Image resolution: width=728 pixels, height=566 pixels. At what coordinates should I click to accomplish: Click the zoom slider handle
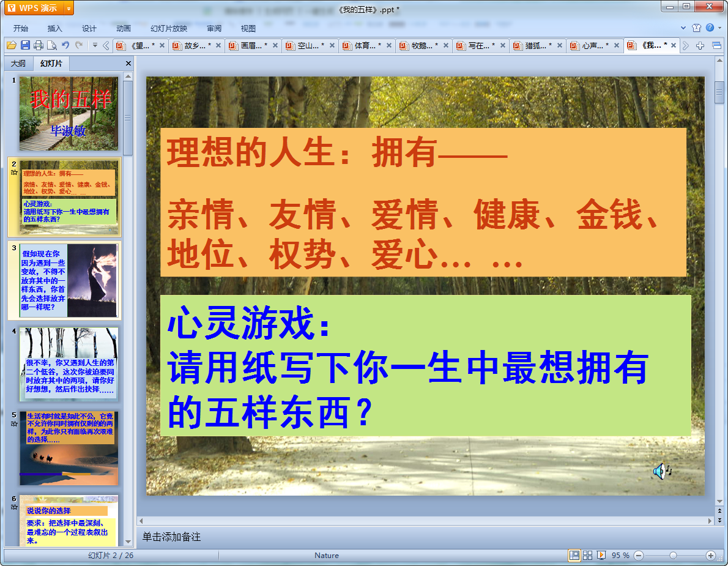click(673, 556)
